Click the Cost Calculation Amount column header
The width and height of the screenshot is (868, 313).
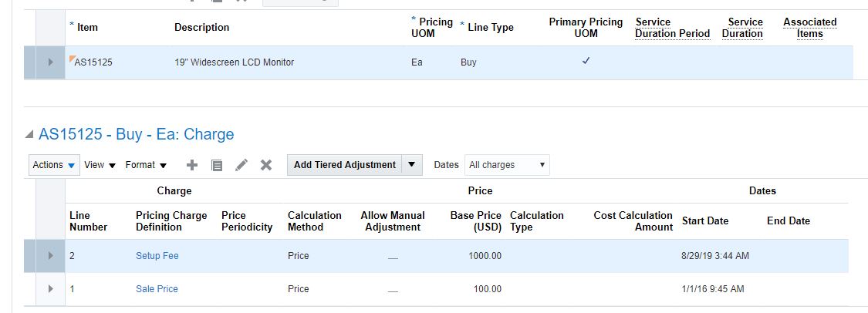point(633,221)
